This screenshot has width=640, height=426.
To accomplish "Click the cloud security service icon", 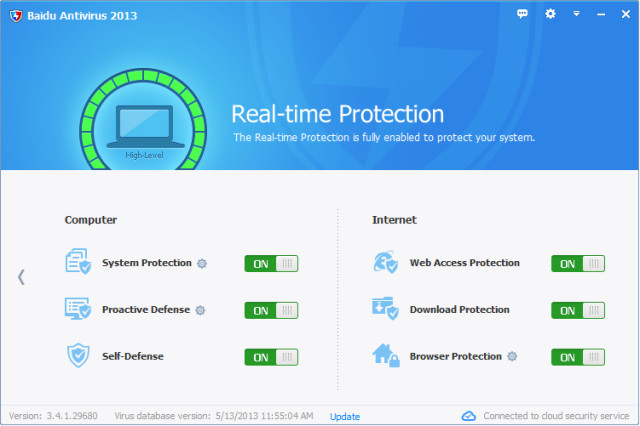I will pyautogui.click(x=469, y=416).
